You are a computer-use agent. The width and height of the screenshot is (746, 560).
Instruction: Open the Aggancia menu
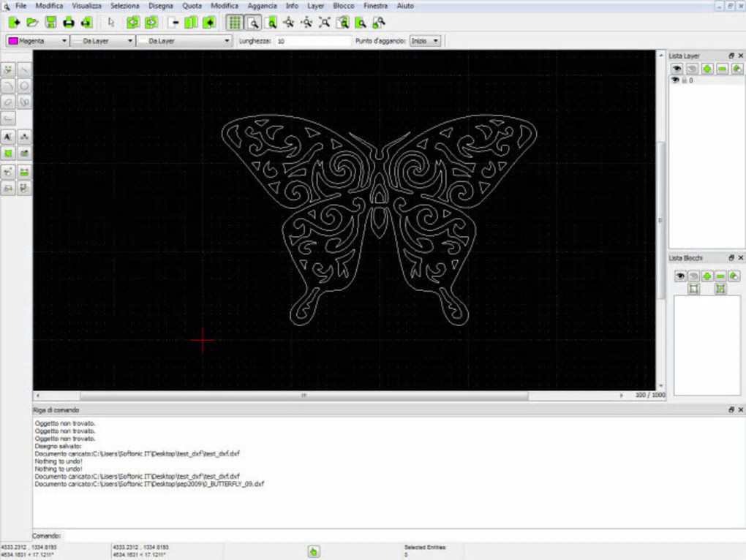coord(262,6)
